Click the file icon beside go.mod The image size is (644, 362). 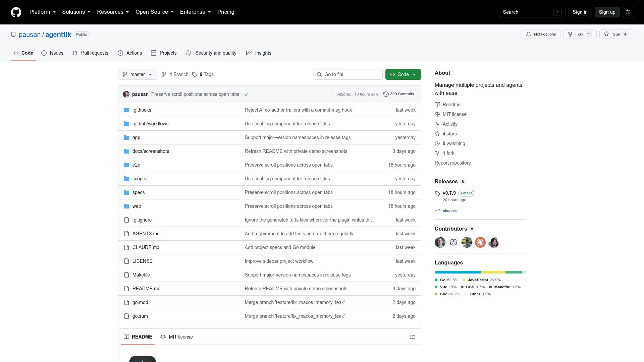126,302
